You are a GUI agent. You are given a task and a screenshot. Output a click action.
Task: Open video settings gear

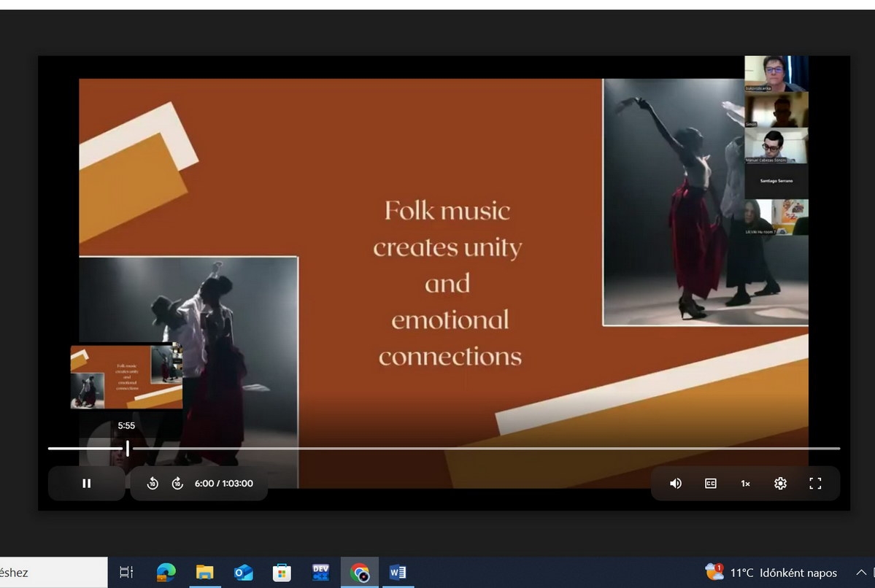tap(780, 483)
